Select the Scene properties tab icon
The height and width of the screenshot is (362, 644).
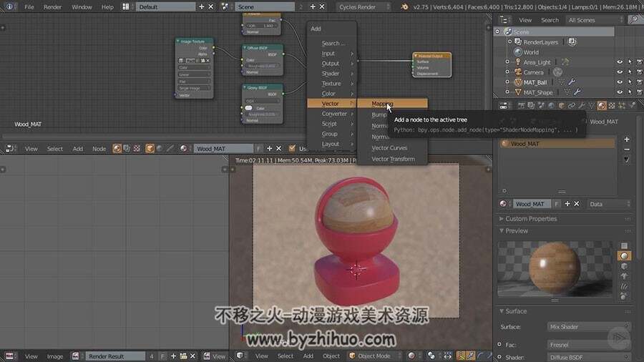[x=542, y=106]
